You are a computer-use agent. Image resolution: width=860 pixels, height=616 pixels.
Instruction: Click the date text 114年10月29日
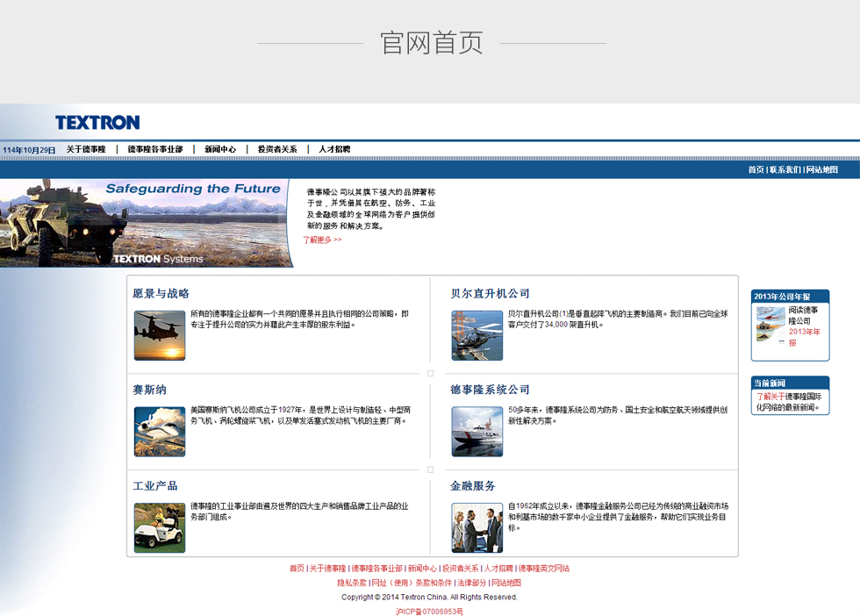[29, 150]
